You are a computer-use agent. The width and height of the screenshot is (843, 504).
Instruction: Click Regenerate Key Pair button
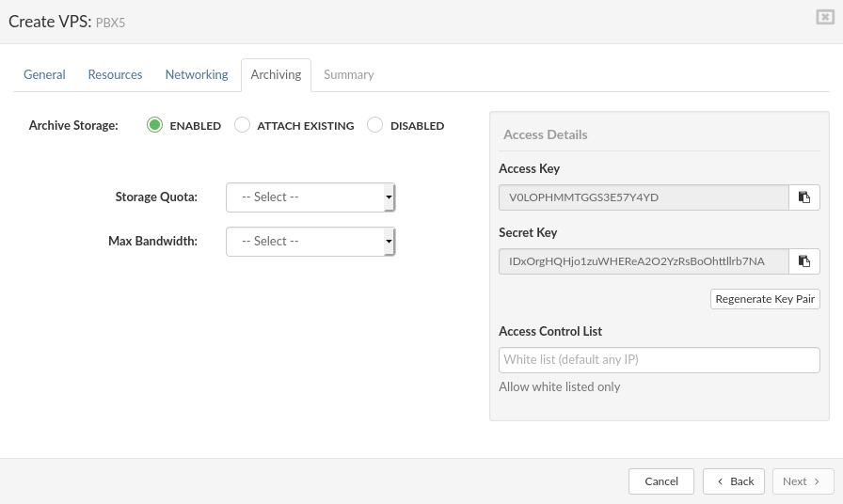pos(765,299)
